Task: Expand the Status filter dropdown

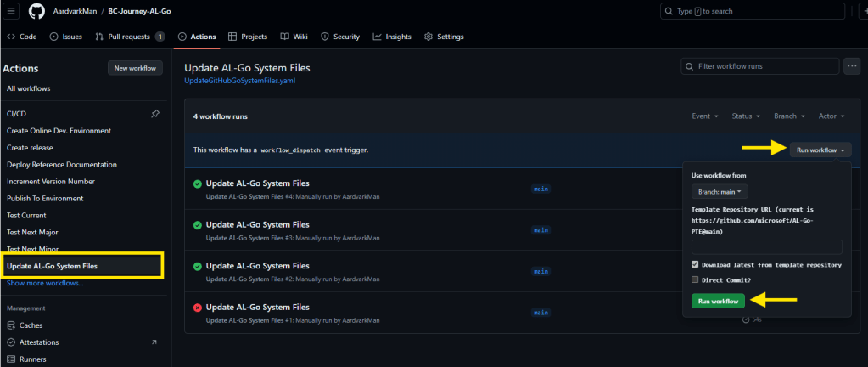Action: point(746,116)
